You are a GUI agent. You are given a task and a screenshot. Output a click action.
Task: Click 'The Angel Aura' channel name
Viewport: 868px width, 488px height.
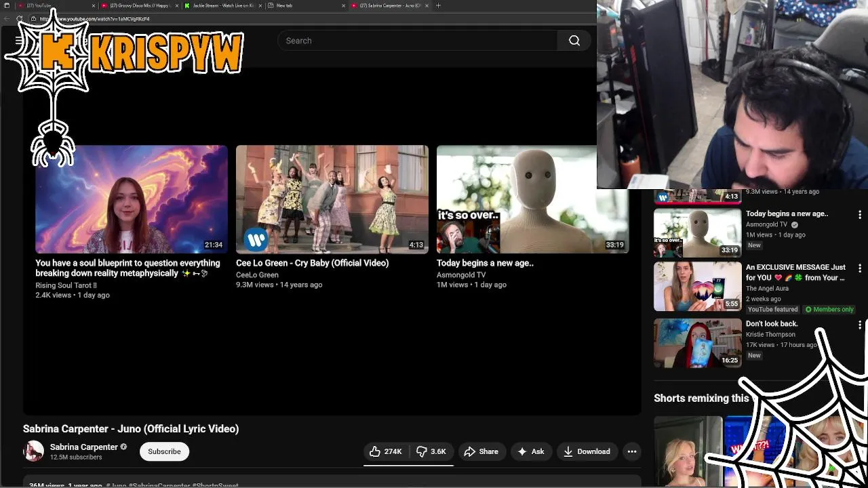click(x=767, y=288)
